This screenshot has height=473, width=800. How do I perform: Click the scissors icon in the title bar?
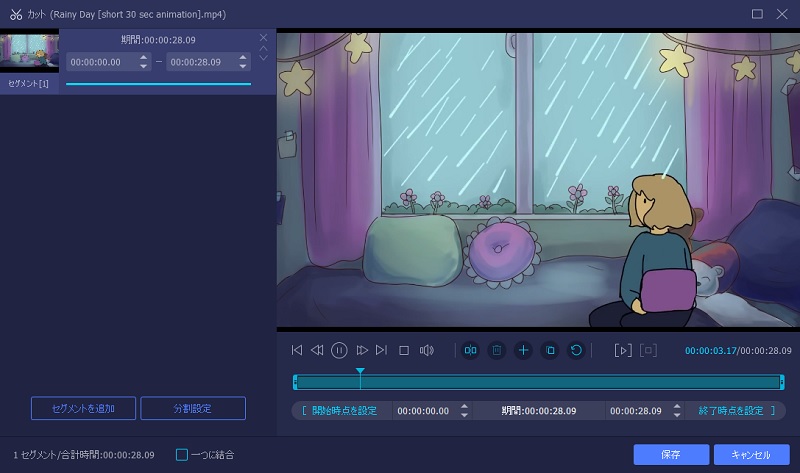coord(16,14)
